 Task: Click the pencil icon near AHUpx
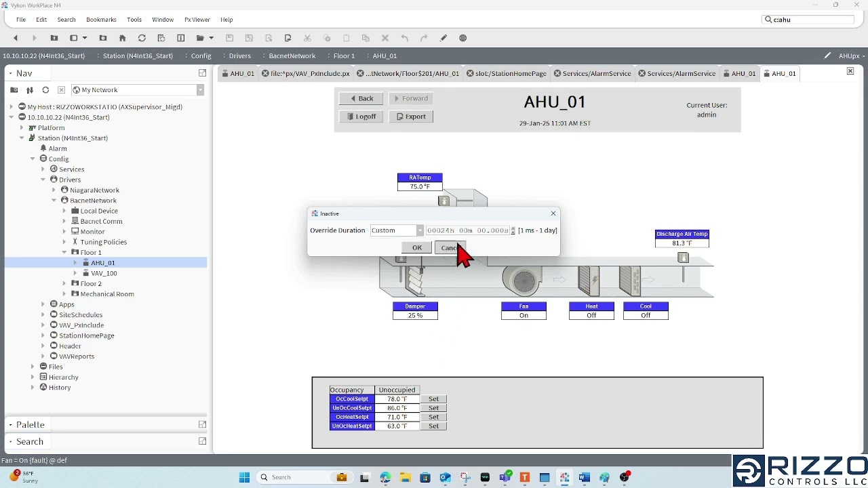(827, 56)
